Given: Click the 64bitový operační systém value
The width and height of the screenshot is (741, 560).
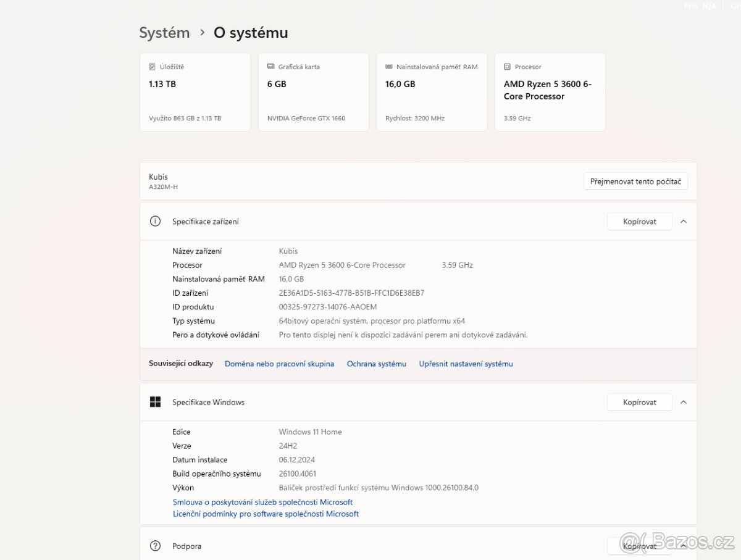Looking at the screenshot, I should [372, 321].
